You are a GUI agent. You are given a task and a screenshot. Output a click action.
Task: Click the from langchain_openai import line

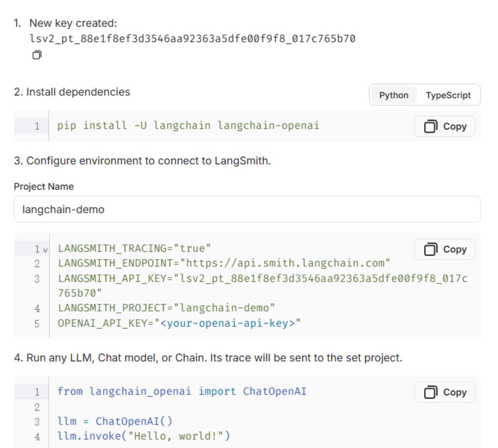pos(182,391)
